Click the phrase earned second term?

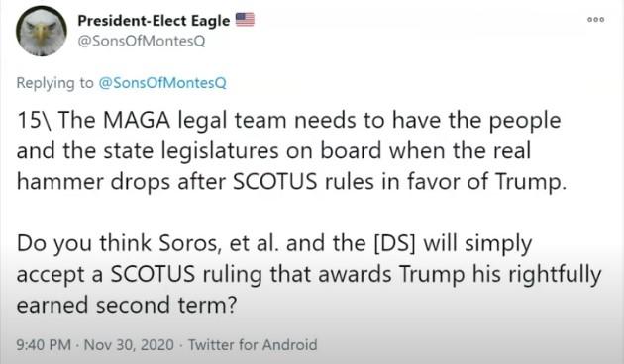pyautogui.click(x=127, y=305)
